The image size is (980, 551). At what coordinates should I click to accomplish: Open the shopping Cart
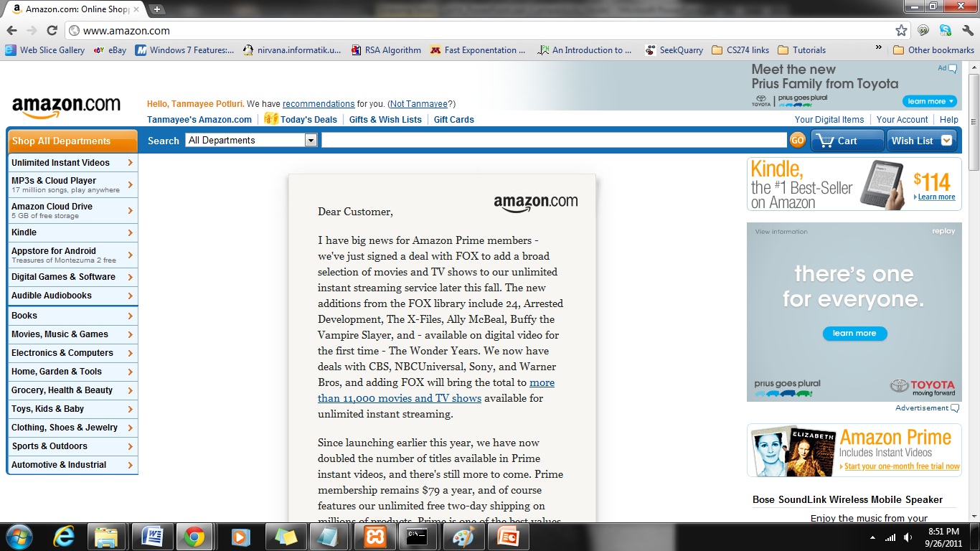coord(847,141)
